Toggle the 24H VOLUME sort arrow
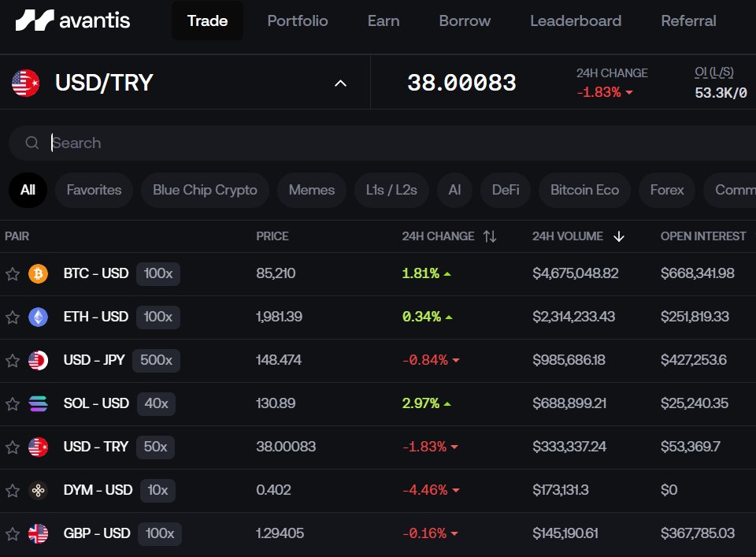 tap(619, 236)
